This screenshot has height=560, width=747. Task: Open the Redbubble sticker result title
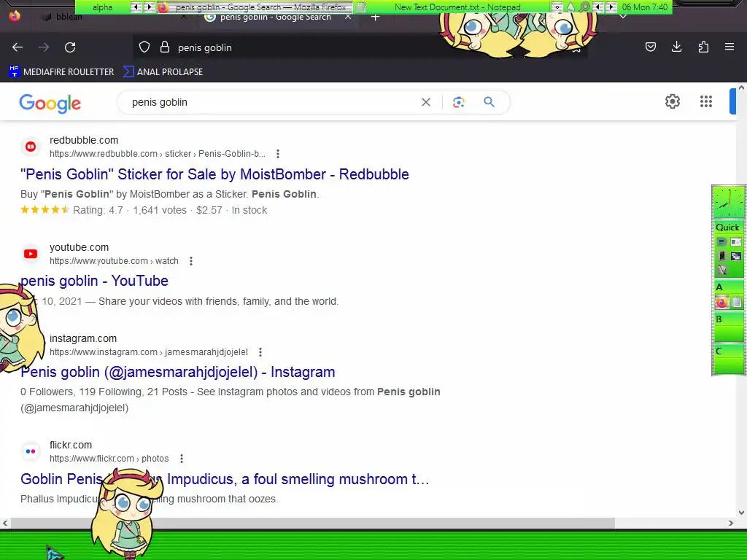pos(214,174)
